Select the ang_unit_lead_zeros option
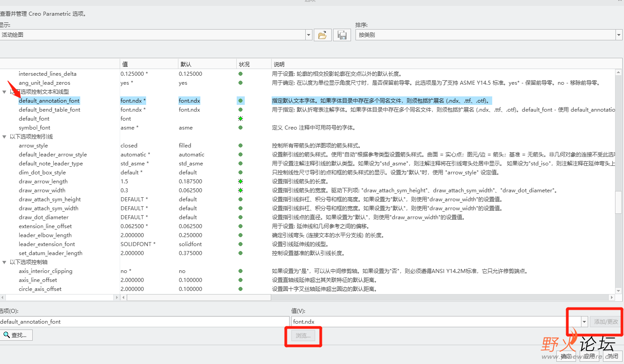The width and height of the screenshot is (624, 364). 44,82
